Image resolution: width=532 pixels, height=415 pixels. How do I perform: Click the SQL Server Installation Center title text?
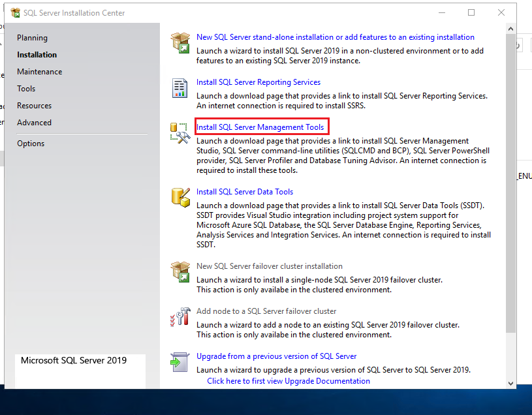point(74,13)
